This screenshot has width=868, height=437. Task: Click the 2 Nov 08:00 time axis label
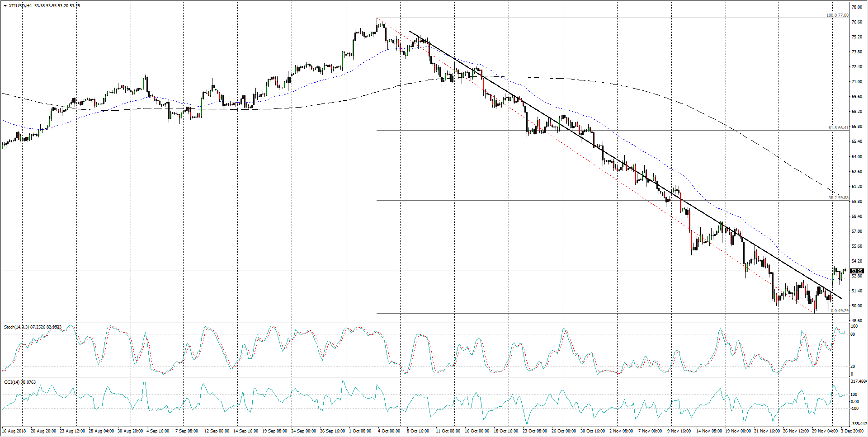pyautogui.click(x=621, y=431)
